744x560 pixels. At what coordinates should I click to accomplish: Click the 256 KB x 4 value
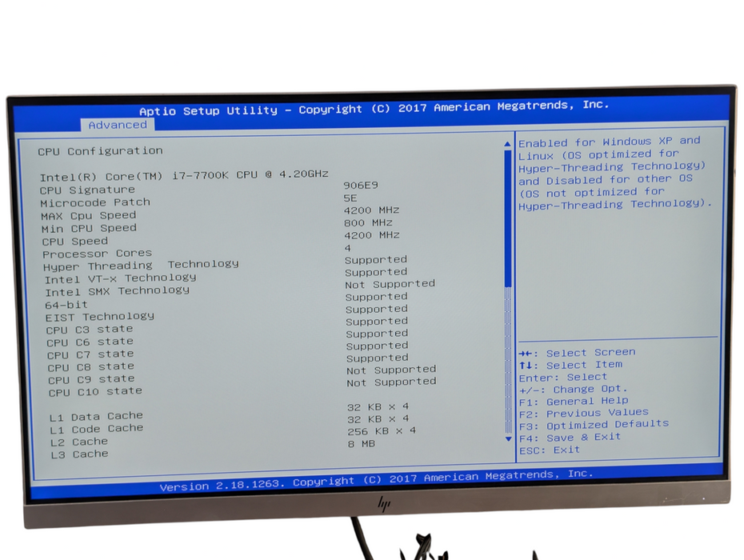(382, 431)
